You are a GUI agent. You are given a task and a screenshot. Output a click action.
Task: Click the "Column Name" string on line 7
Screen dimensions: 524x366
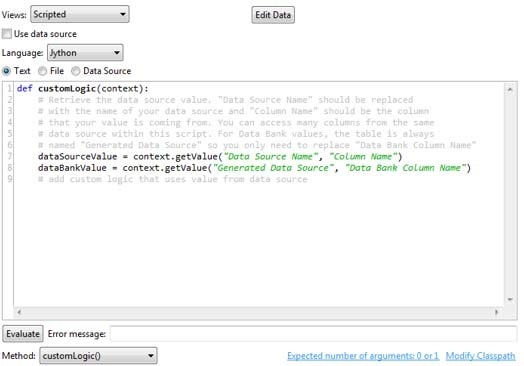pos(363,156)
